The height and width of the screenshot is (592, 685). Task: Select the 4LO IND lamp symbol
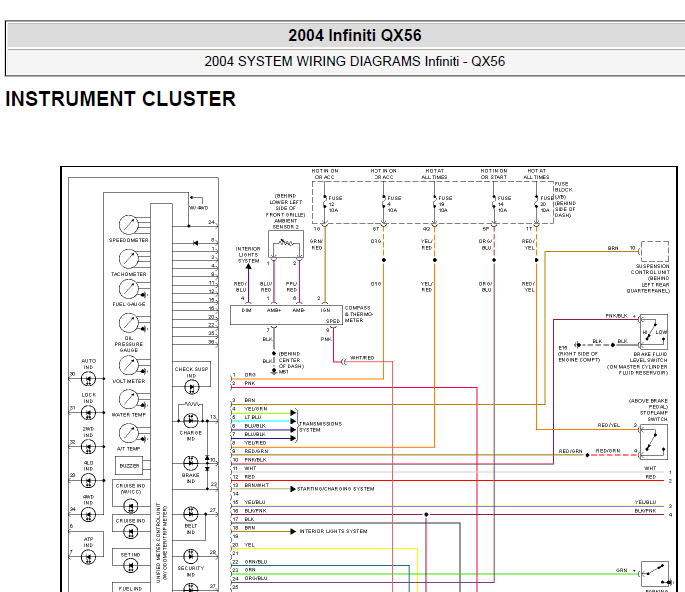89,481
